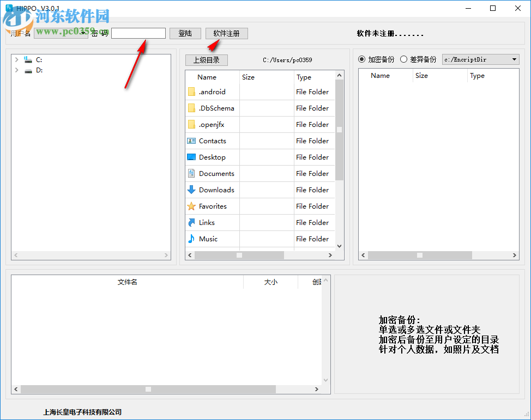Select the 加密备份 radio button

pyautogui.click(x=362, y=59)
